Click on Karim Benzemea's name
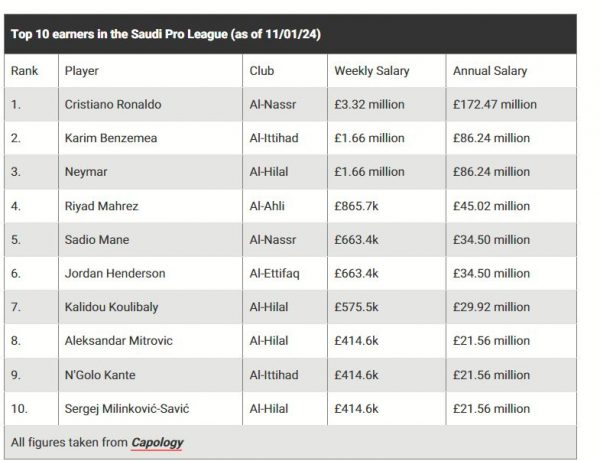Image resolution: width=600 pixels, height=461 pixels. click(111, 139)
